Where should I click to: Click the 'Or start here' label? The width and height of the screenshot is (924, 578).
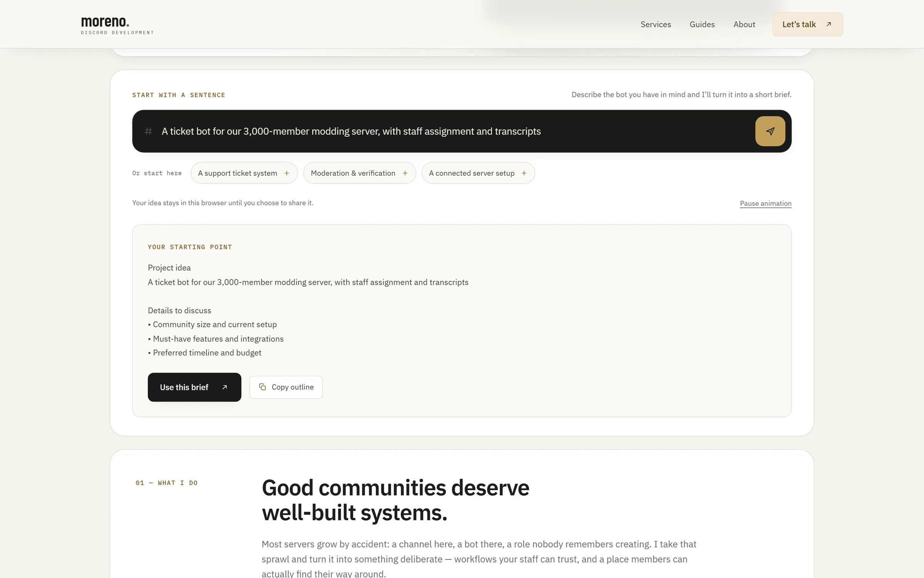[x=157, y=173]
